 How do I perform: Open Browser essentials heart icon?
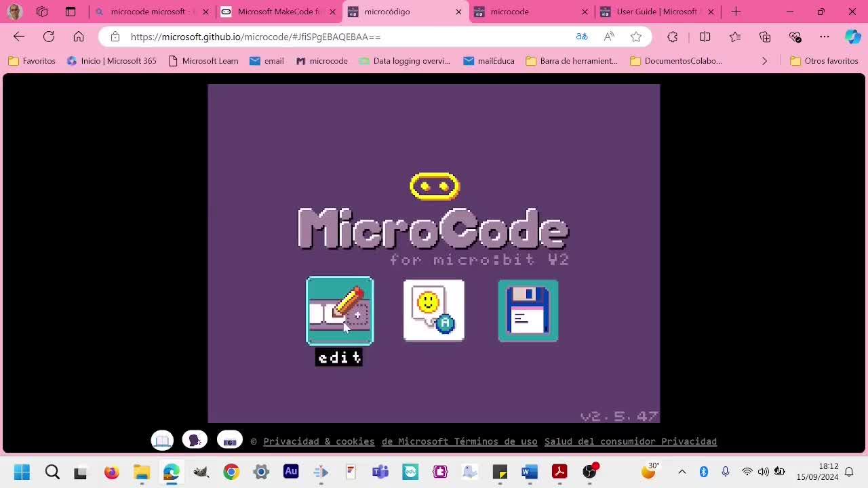tap(795, 37)
